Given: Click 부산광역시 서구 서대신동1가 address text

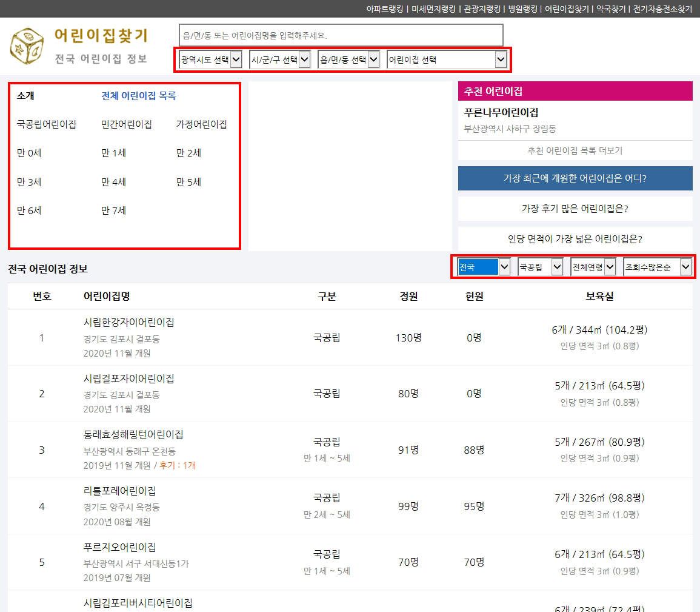Looking at the screenshot, I should [x=136, y=563].
